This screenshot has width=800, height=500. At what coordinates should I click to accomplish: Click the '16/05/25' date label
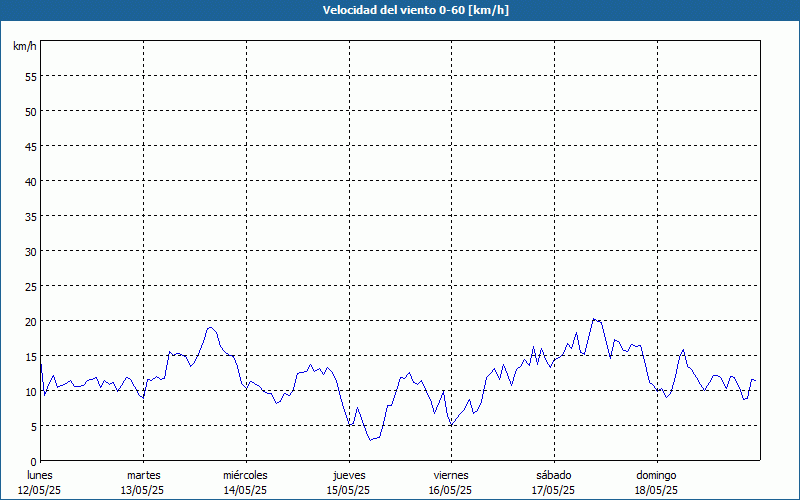pos(450,490)
